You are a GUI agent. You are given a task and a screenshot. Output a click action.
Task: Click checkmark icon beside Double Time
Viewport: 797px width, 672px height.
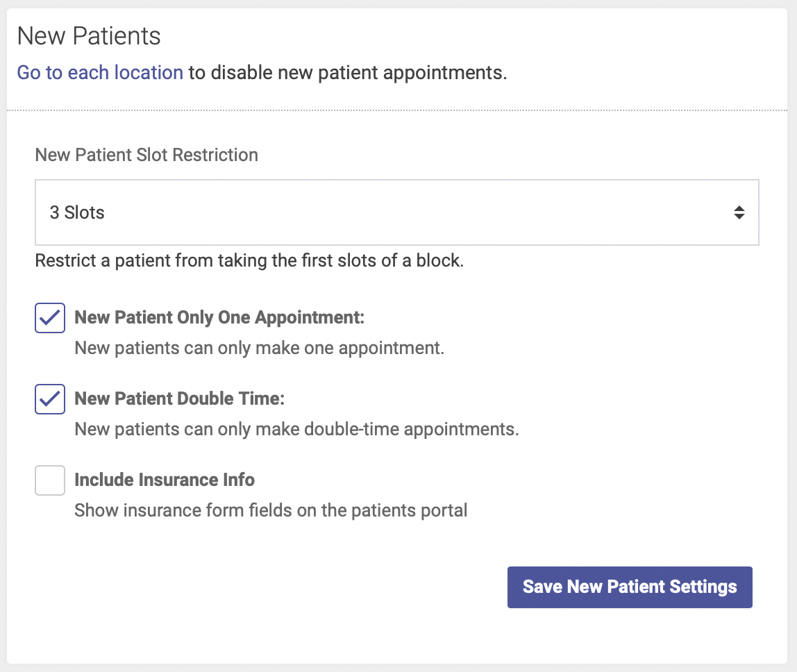(x=50, y=399)
